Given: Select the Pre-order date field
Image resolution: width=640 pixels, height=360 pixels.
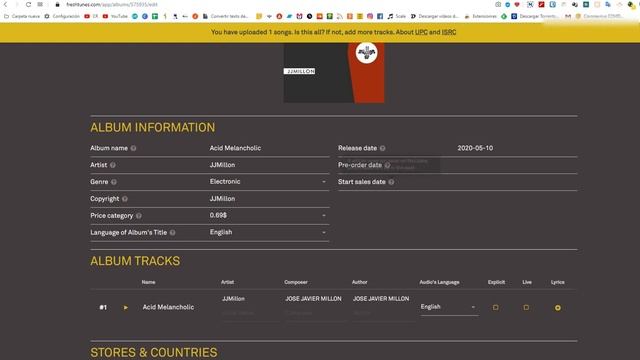Looking at the screenshot, I should 517,165.
